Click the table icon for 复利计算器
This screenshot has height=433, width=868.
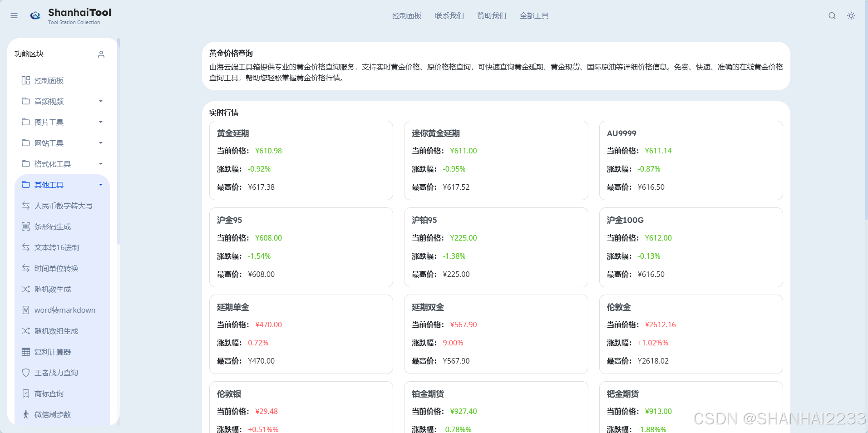point(26,352)
